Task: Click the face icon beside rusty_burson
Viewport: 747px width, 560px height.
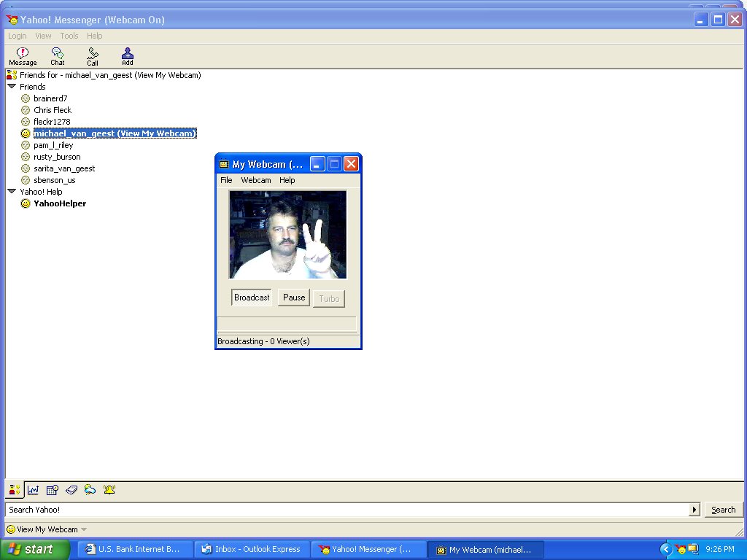Action: (x=26, y=157)
